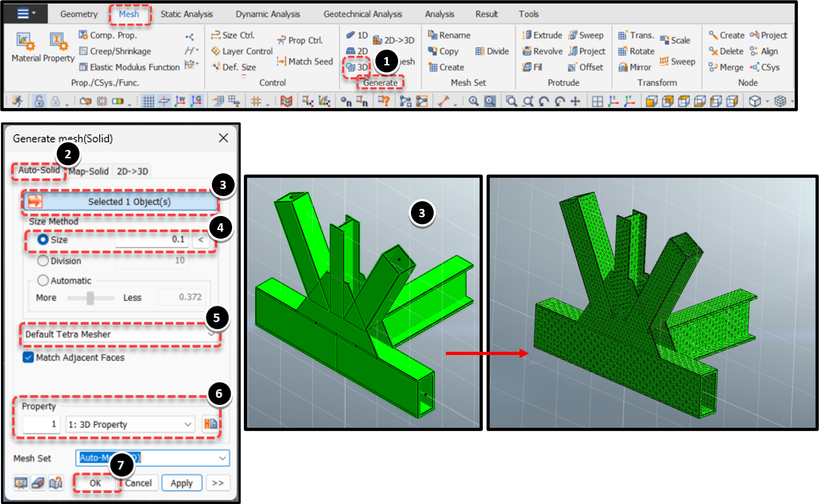Screen dimensions: 819x504
Task: Expand the Mesh Set combo box
Action: point(153,458)
